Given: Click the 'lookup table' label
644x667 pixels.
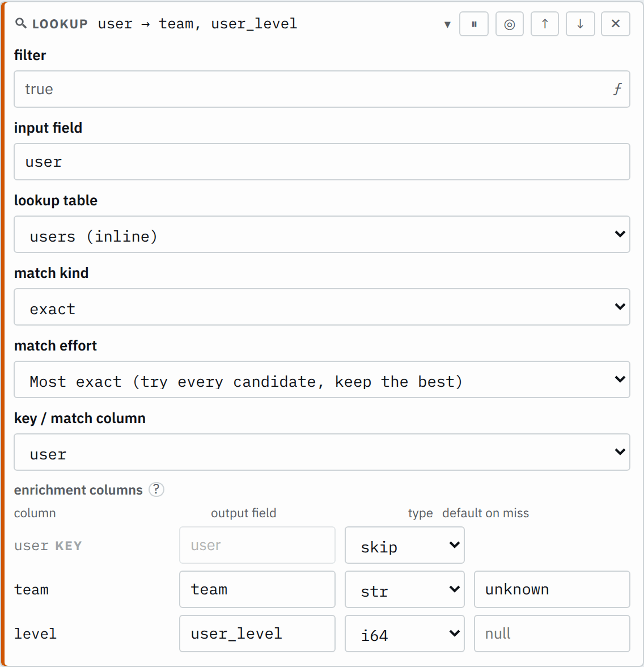Looking at the screenshot, I should (x=56, y=200).
